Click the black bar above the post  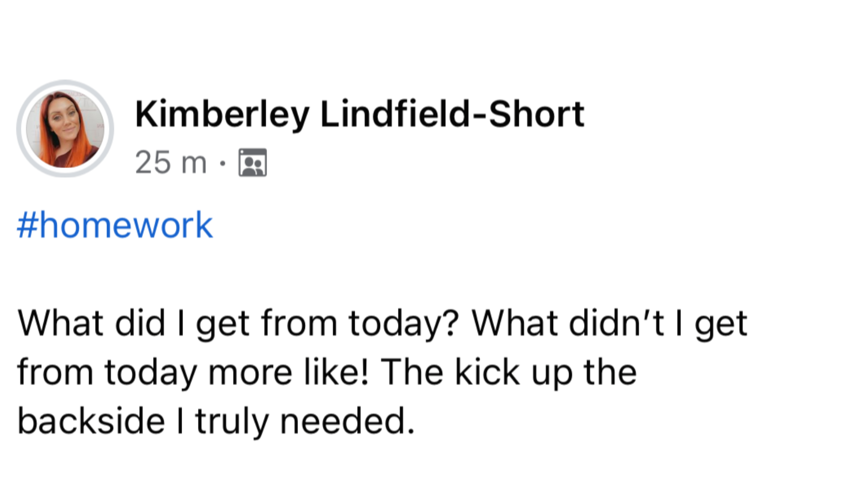tap(434, 25)
